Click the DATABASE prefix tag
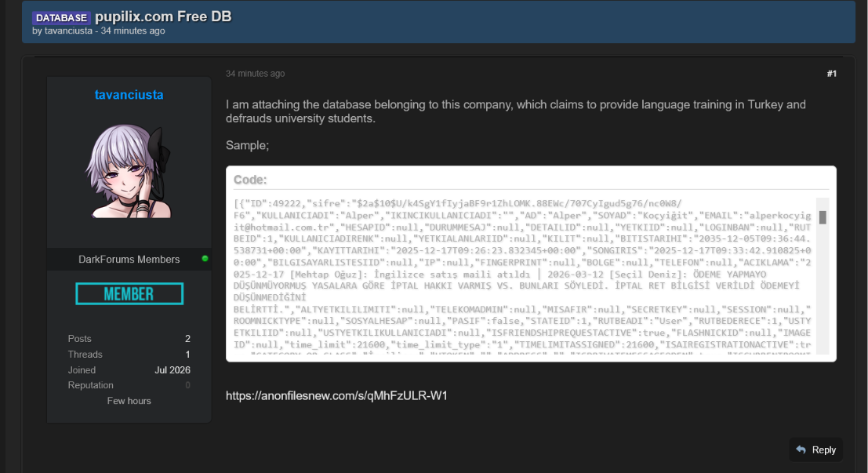The width and height of the screenshot is (868, 473). tap(61, 18)
